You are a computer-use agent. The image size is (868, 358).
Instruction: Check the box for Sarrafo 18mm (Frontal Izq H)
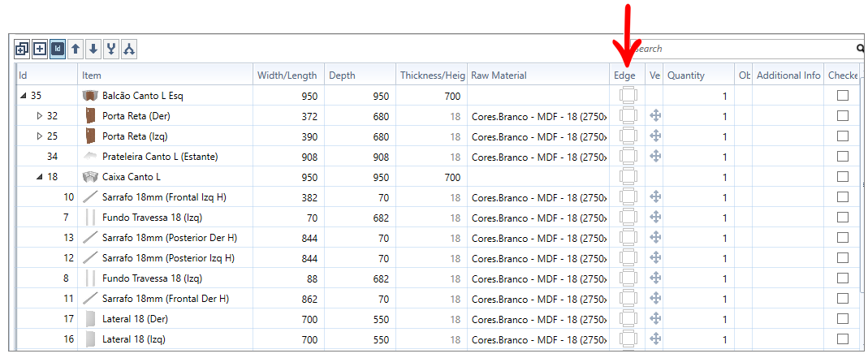(842, 196)
